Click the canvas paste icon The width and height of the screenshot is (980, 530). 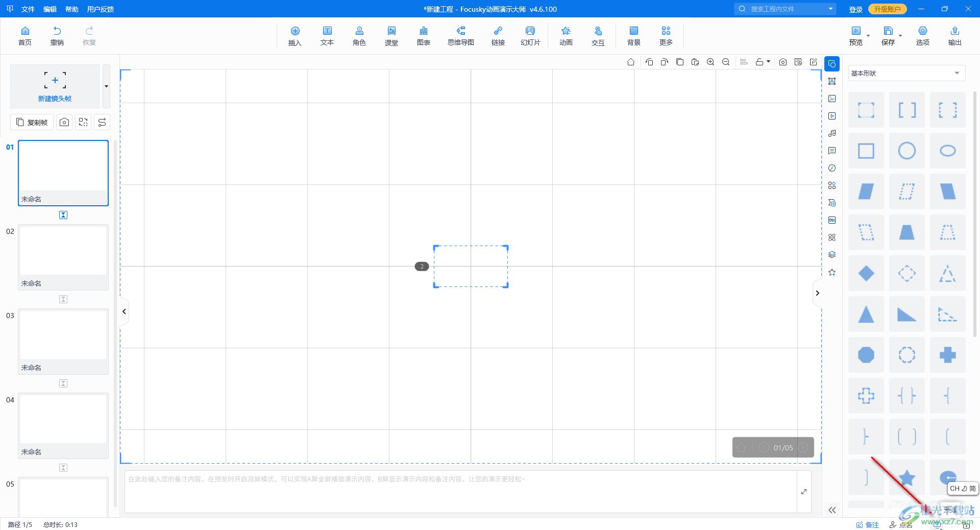point(695,62)
